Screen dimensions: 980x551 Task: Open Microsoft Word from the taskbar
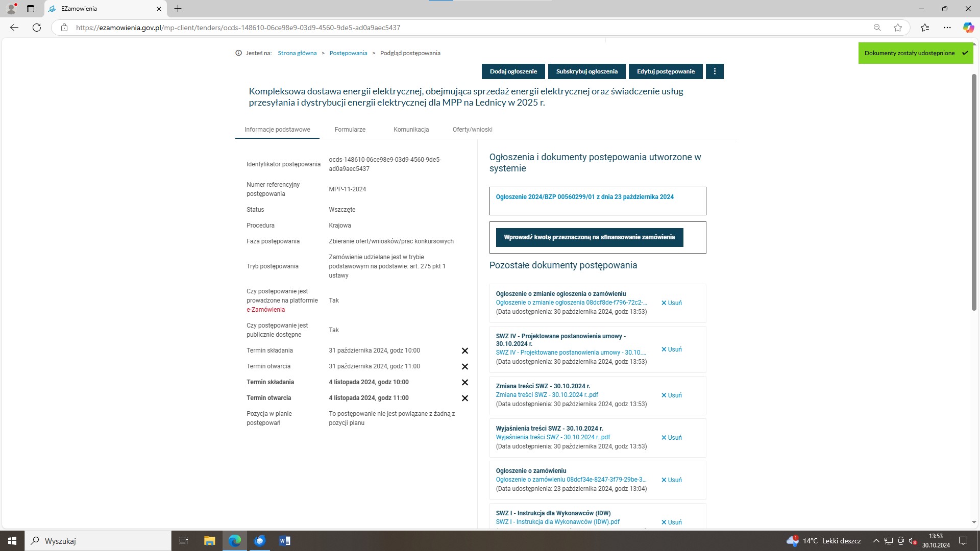(x=285, y=541)
